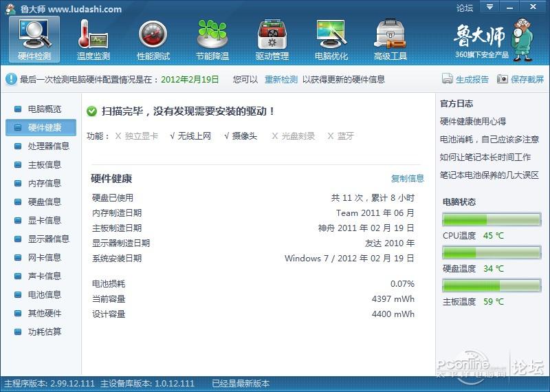Click the green scan-complete checkmark icon
The width and height of the screenshot is (550, 392).
pos(91,111)
